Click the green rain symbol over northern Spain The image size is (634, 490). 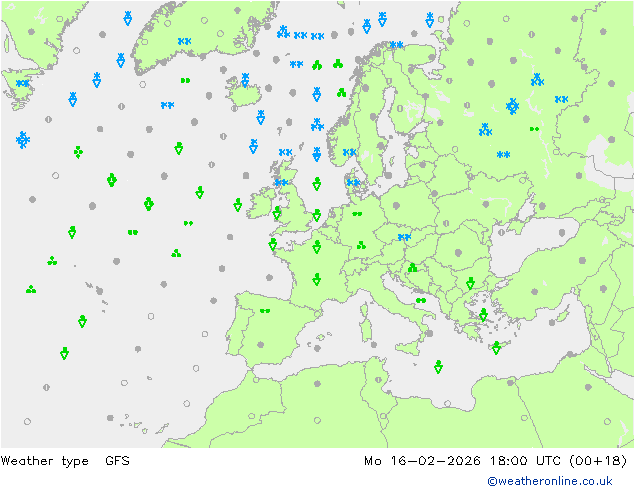click(x=265, y=311)
